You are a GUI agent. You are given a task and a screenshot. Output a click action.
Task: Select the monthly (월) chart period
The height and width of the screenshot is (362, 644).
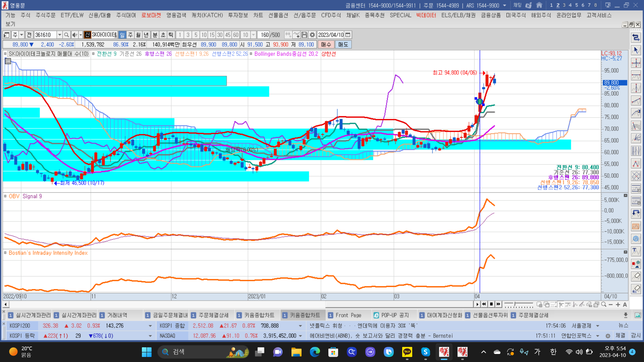(138, 35)
